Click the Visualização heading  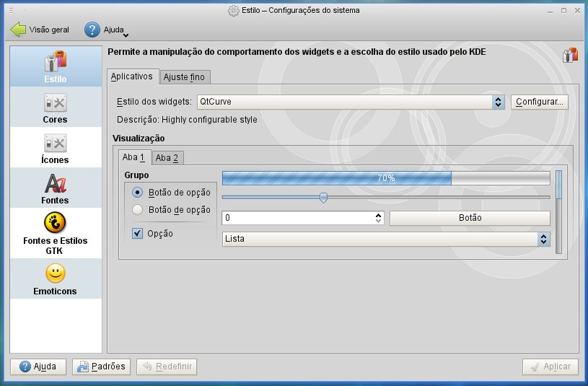coord(139,139)
